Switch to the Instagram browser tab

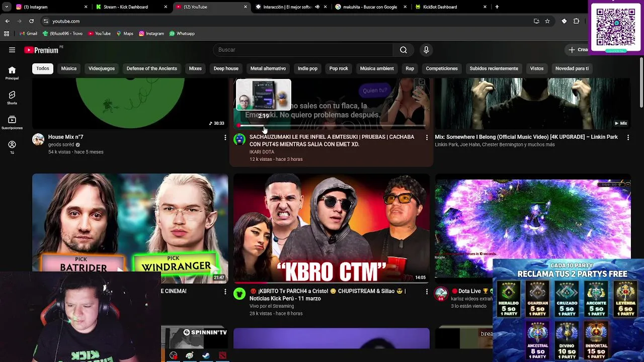(x=52, y=7)
